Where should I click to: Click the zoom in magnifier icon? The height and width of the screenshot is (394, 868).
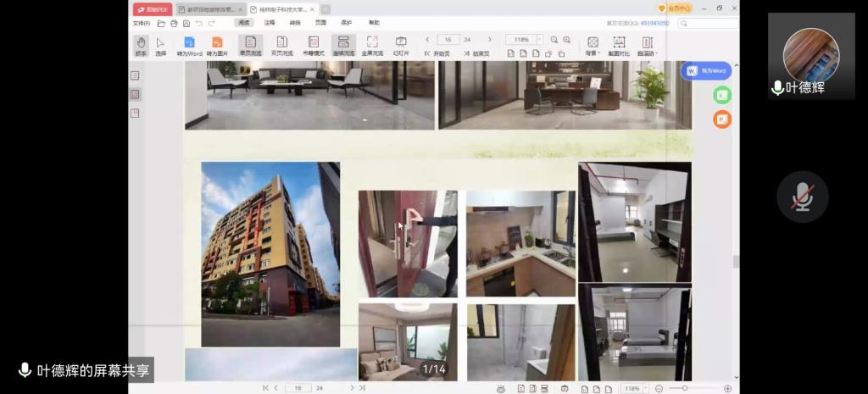(x=567, y=40)
